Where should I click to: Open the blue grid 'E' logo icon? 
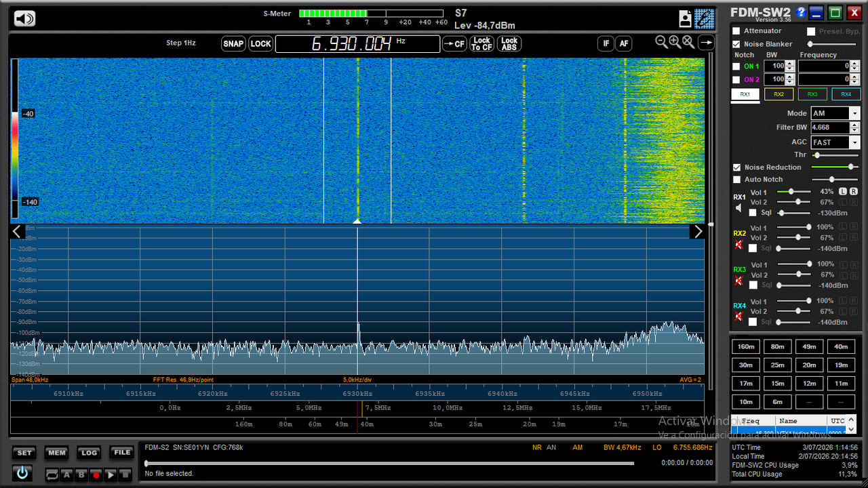click(705, 18)
